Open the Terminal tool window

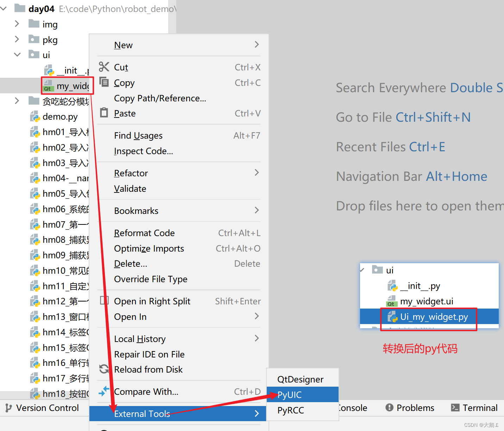(474, 408)
